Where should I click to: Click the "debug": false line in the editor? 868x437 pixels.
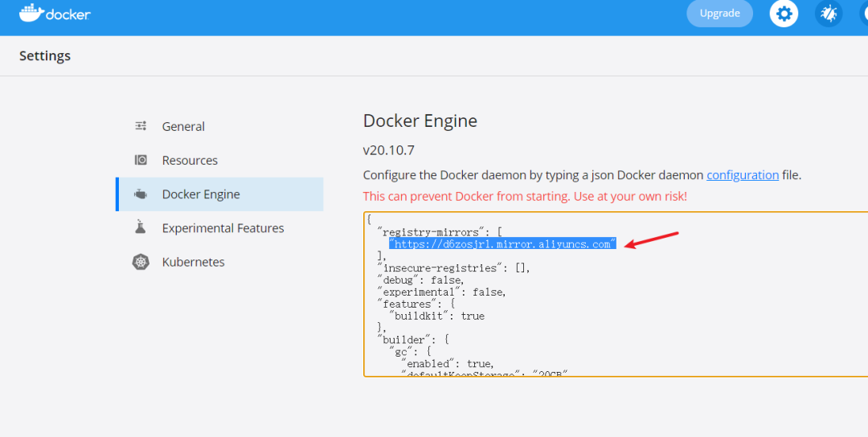[420, 280]
